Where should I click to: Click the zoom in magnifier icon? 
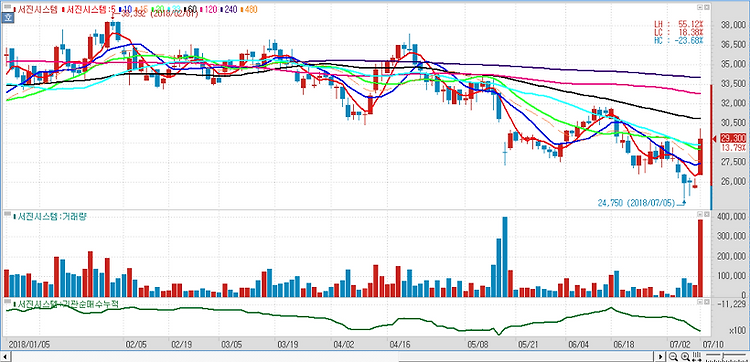pyautogui.click(x=685, y=356)
